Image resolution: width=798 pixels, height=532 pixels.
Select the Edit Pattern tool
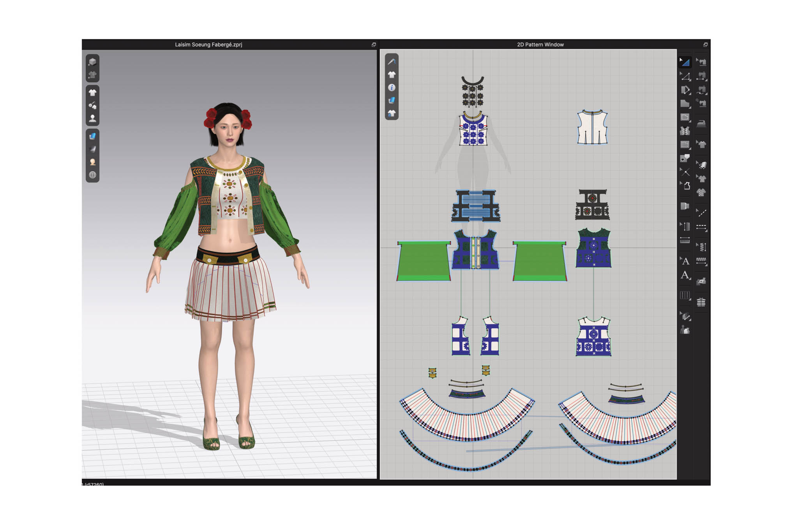coord(685,76)
